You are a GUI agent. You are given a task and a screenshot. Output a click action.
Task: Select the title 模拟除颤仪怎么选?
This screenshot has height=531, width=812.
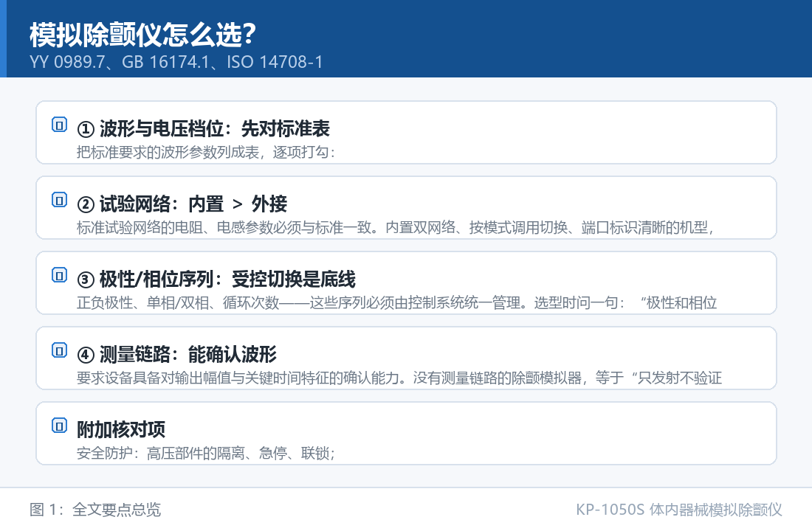pos(143,35)
